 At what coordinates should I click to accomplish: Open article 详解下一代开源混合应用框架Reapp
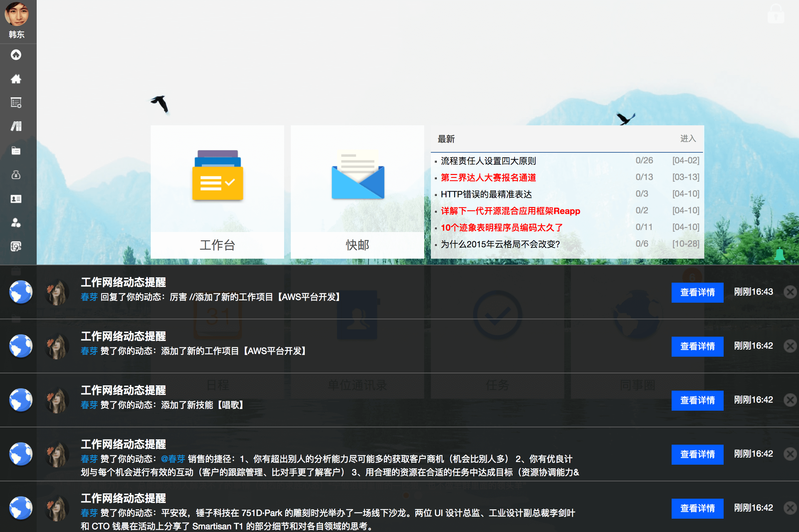coord(510,211)
